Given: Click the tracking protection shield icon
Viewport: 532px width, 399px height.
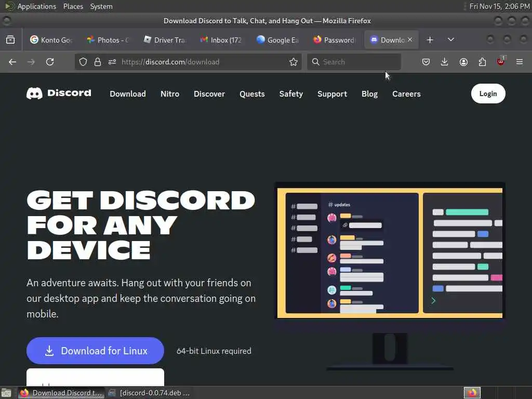Looking at the screenshot, I should (83, 62).
